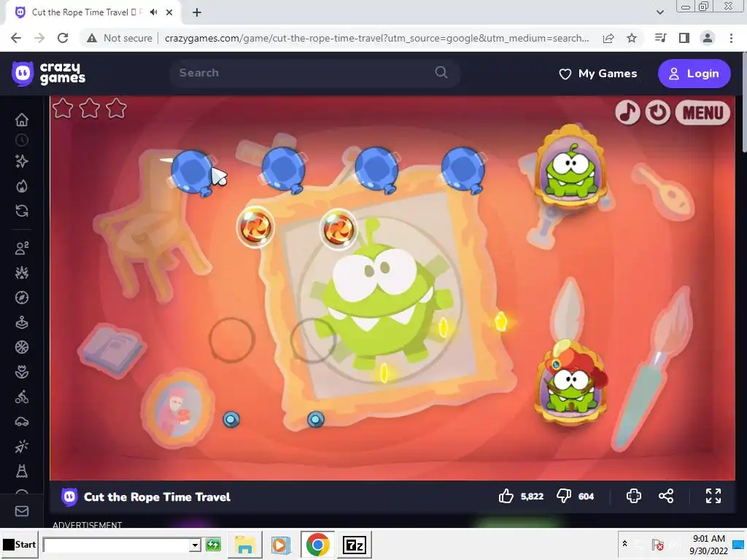Dislike the game with thumbs down
This screenshot has width=747, height=560.
[564, 496]
